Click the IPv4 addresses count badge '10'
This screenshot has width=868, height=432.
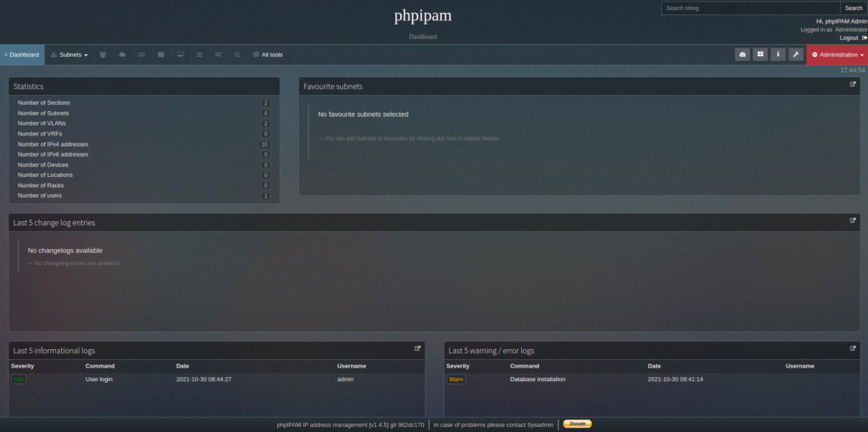pyautogui.click(x=264, y=144)
